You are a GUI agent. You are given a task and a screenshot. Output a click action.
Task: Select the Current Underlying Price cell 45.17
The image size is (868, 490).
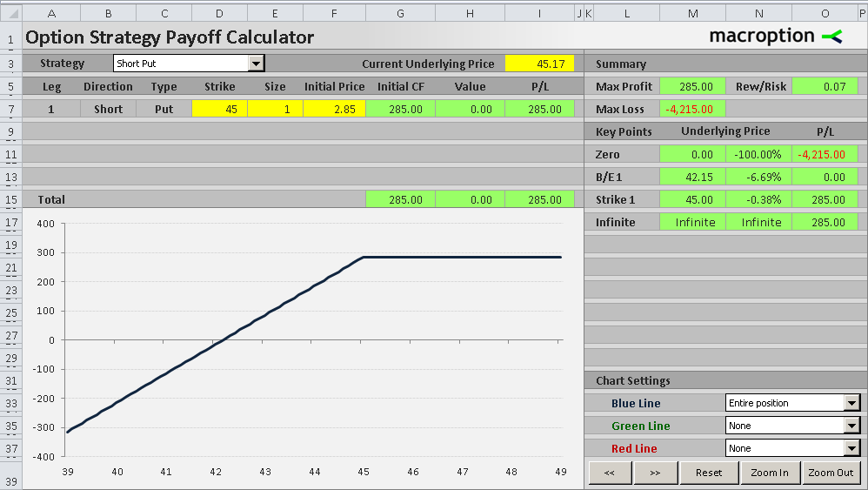539,64
